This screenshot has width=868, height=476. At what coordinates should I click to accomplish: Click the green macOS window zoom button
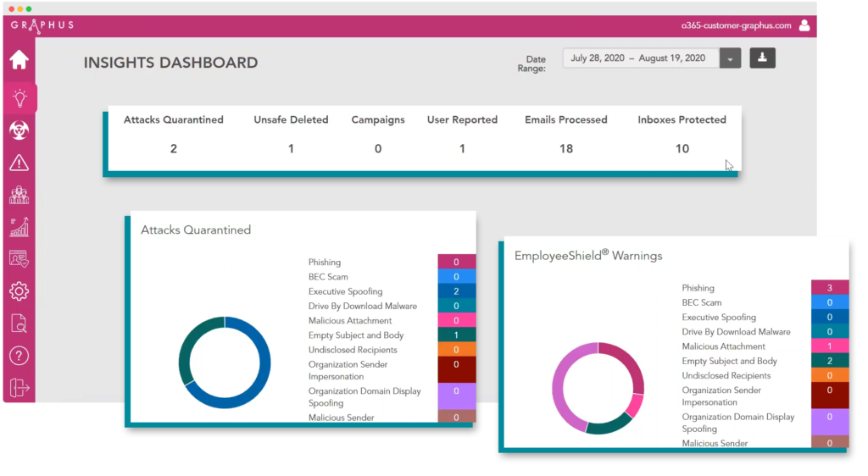(29, 8)
